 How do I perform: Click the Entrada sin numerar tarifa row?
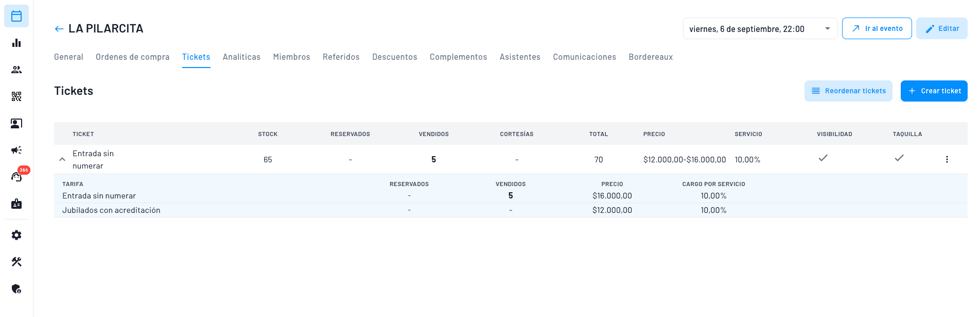(511, 196)
